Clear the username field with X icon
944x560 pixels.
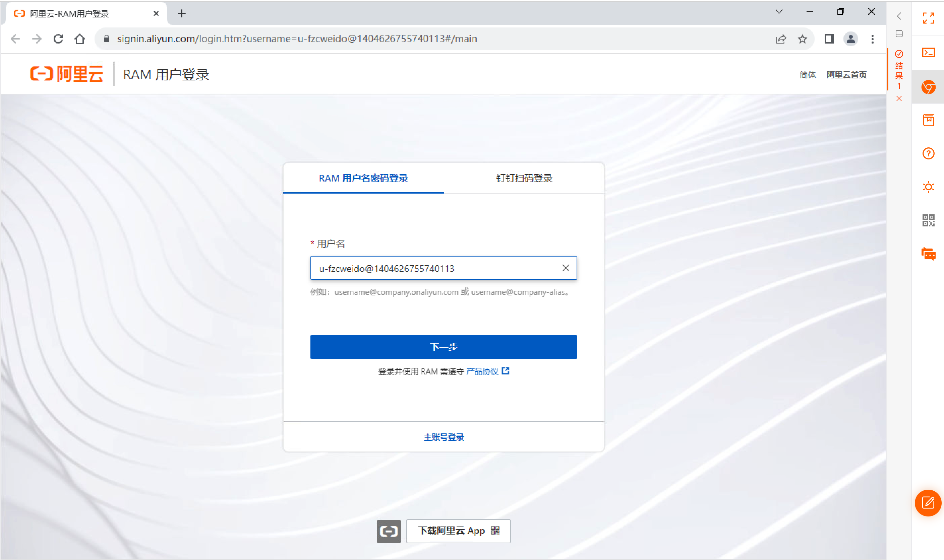coord(565,268)
